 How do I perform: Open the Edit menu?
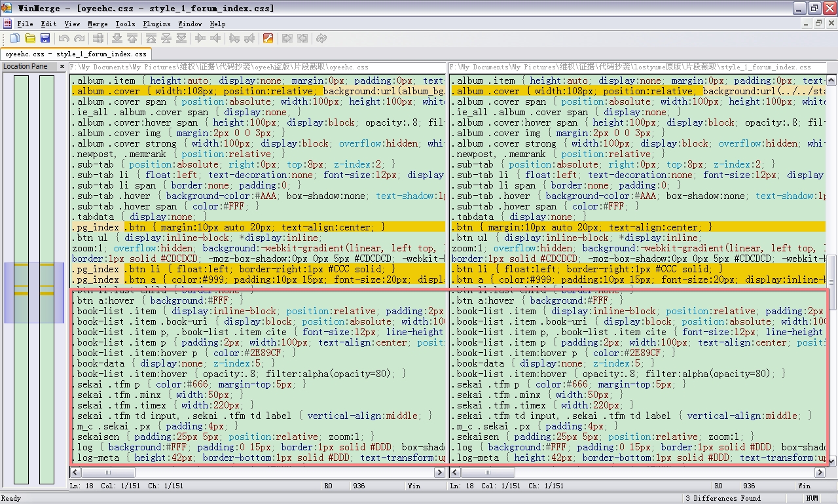tap(48, 24)
